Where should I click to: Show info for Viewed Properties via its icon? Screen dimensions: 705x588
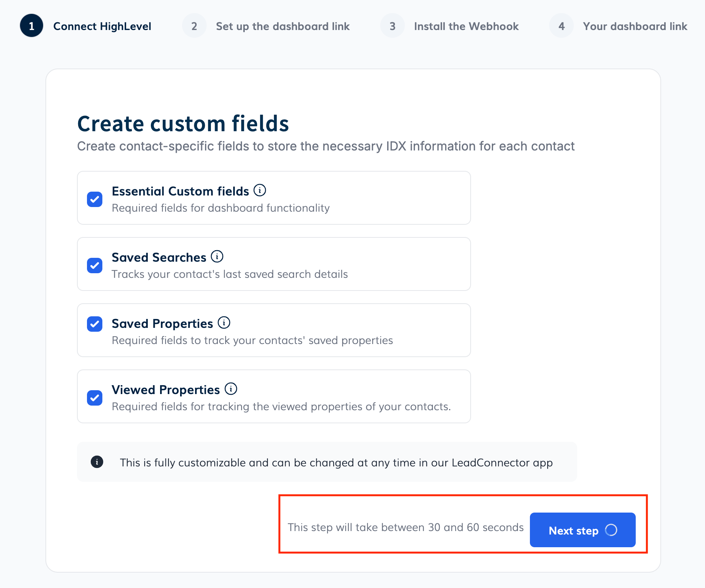[x=231, y=389]
